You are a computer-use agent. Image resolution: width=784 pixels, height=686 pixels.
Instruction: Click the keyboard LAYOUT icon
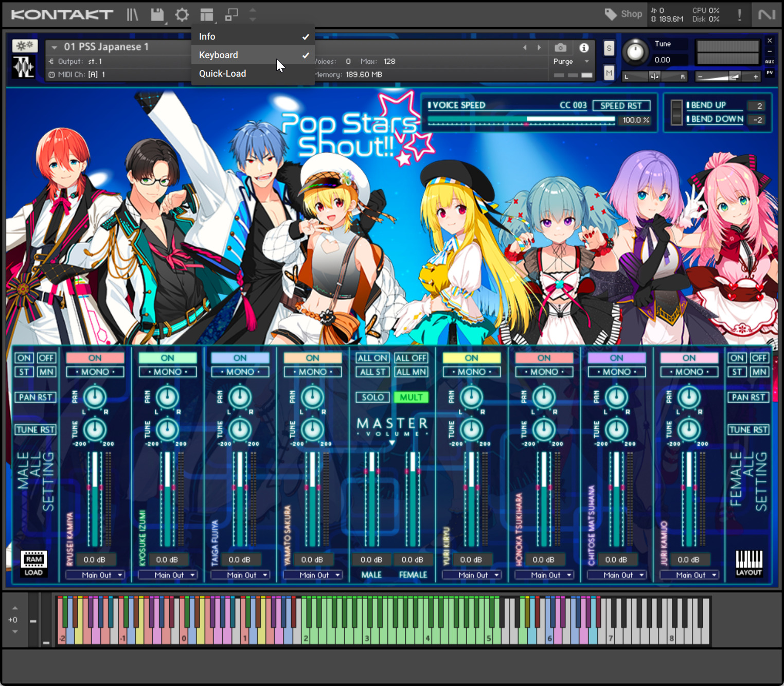tap(749, 563)
